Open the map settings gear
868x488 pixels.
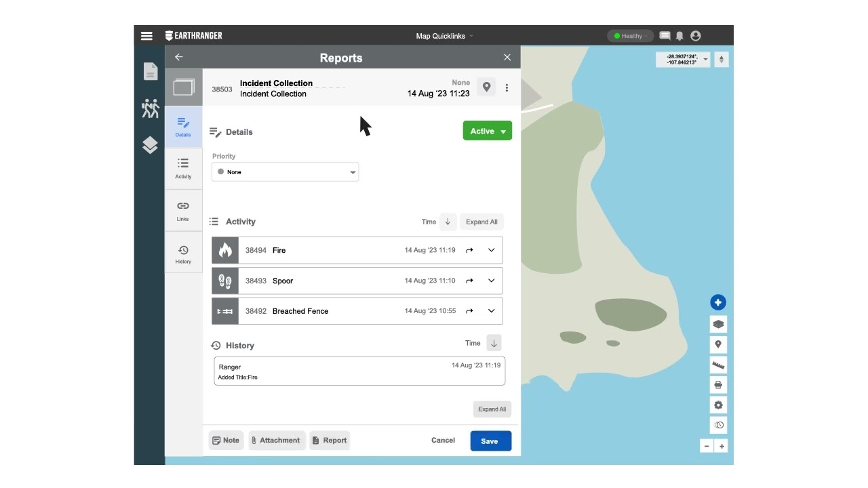tap(718, 405)
